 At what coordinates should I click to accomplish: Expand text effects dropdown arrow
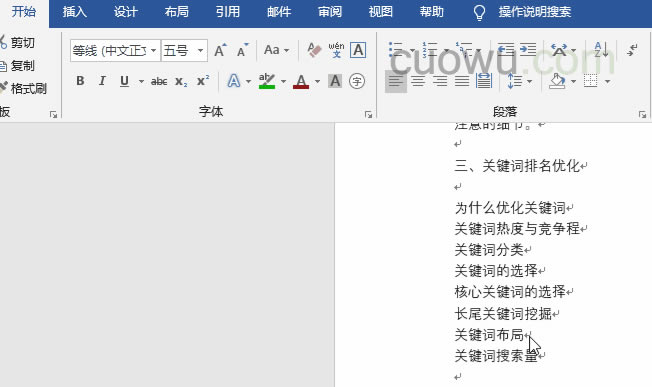click(x=248, y=81)
